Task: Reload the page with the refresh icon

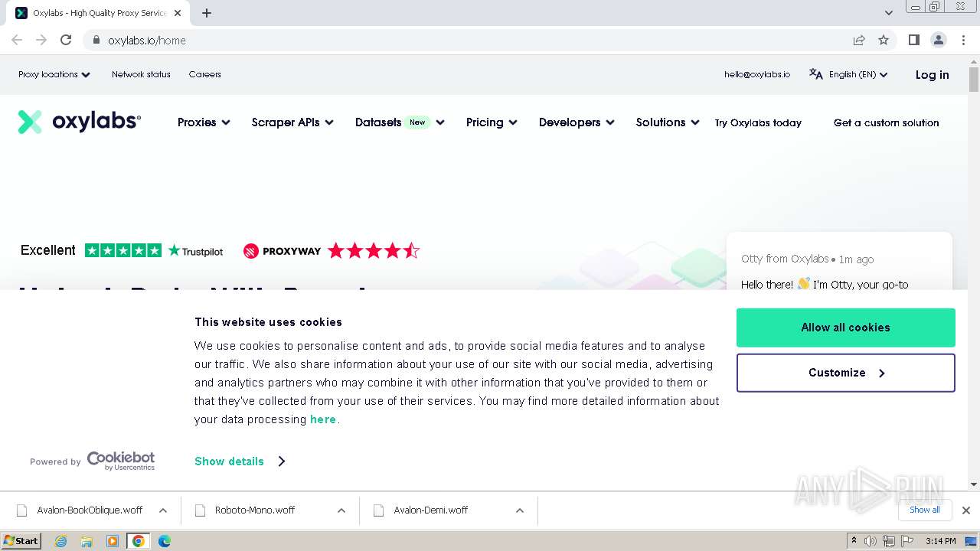Action: 66,40
